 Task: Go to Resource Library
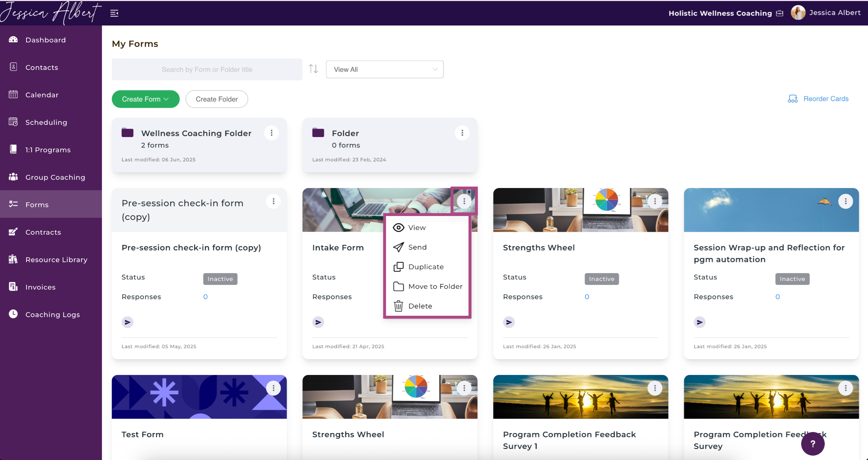tap(51, 259)
